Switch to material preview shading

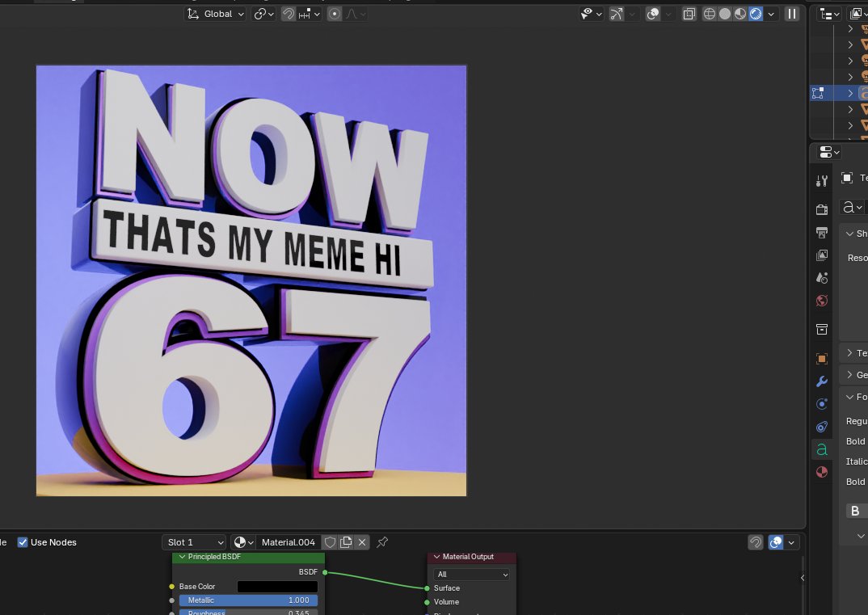pos(740,14)
